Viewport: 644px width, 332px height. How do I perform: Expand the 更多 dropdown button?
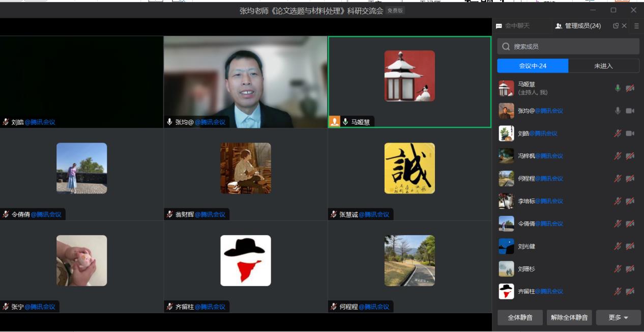click(x=618, y=317)
